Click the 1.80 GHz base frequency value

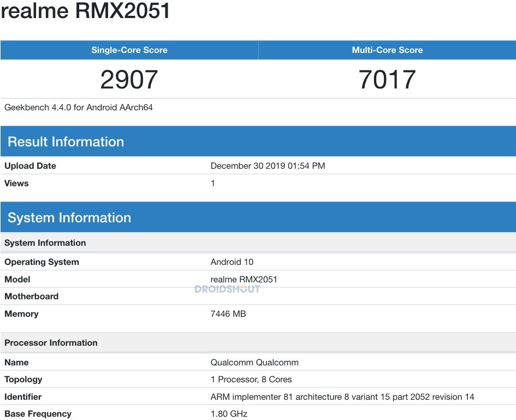pos(229,414)
